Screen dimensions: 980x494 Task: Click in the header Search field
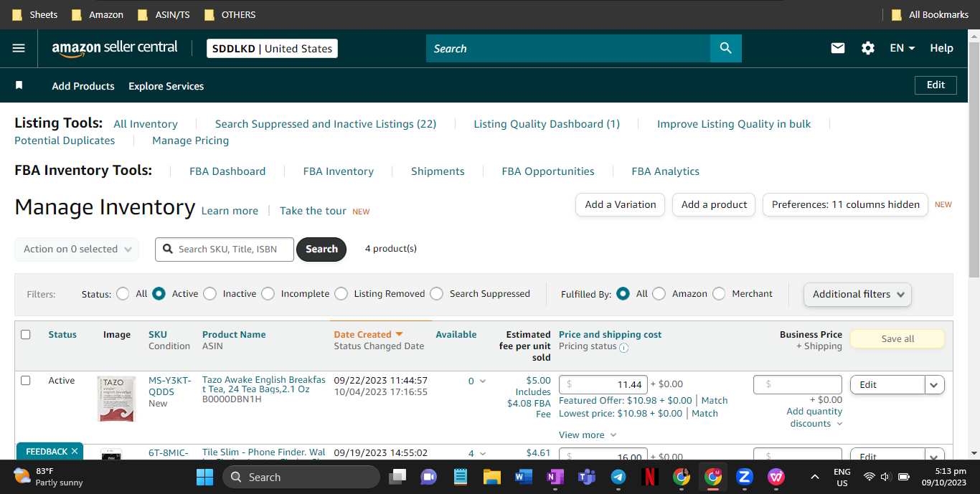568,48
